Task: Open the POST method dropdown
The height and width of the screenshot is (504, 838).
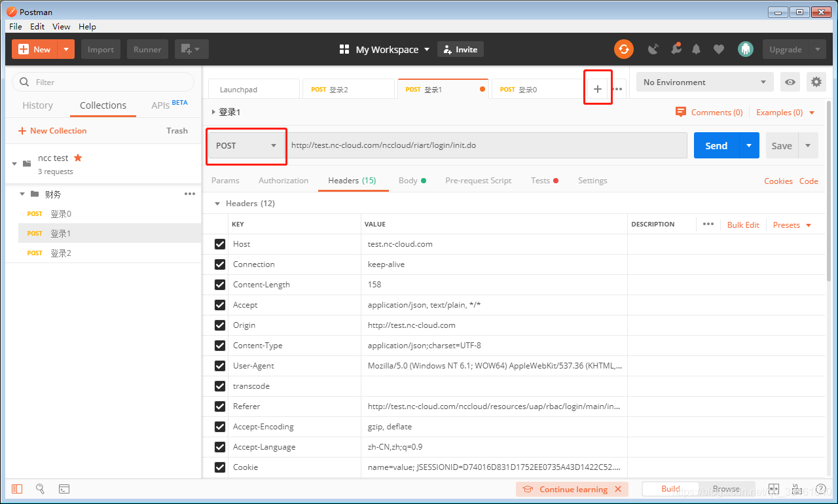Action: click(247, 145)
